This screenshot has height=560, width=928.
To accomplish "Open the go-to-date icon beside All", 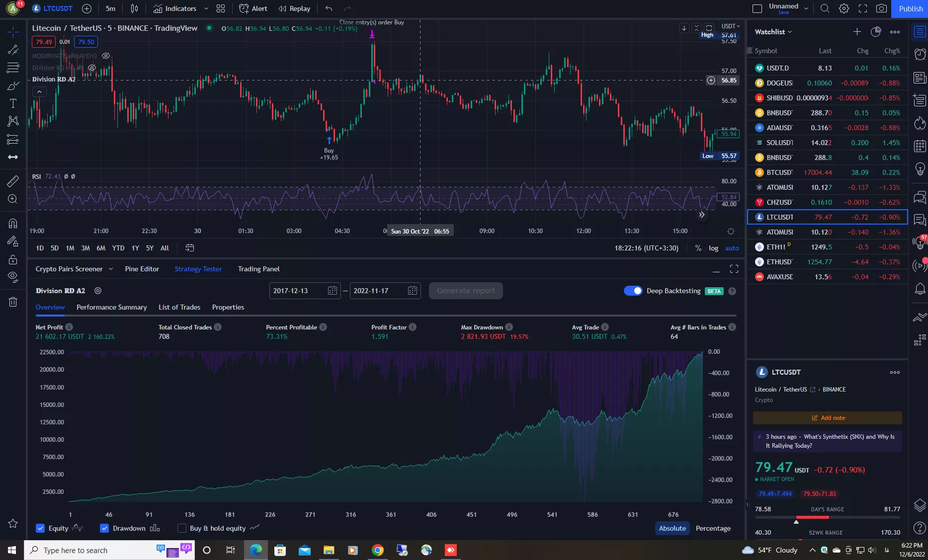I will pyautogui.click(x=189, y=248).
